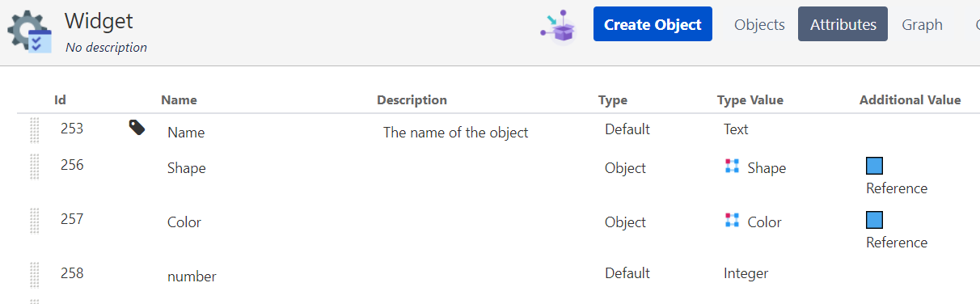The image size is (980, 304).
Task: Grab drag handle of row 258
Action: coord(35,275)
